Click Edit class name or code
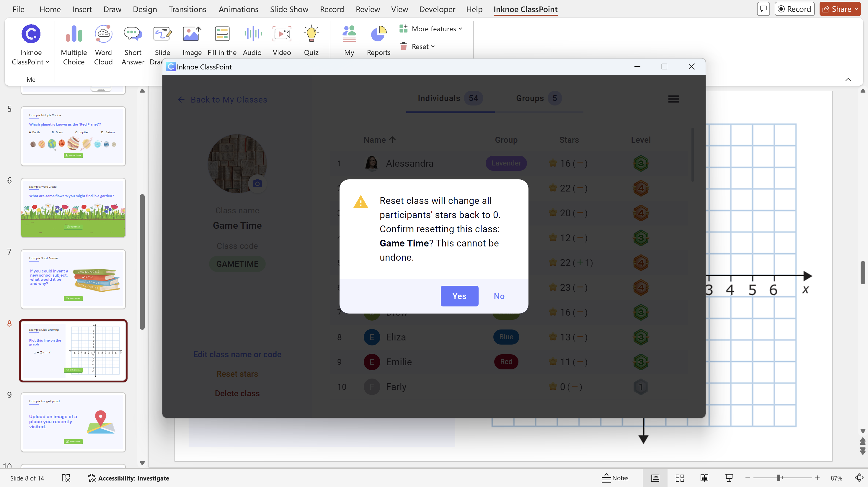This screenshot has height=487, width=868. [237, 354]
